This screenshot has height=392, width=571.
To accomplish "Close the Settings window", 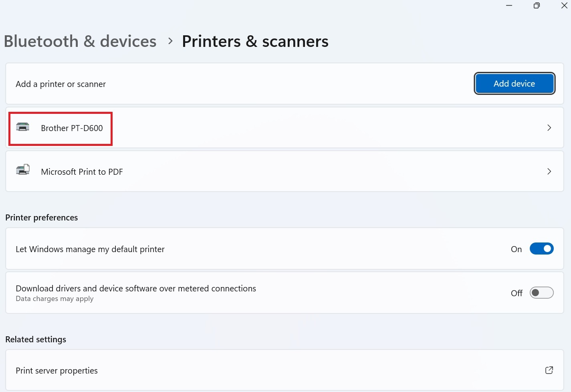I will coord(564,6).
